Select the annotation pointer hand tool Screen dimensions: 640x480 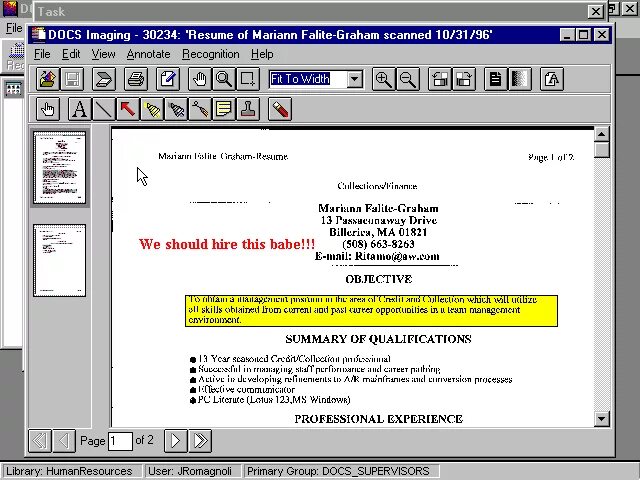pyautogui.click(x=48, y=109)
